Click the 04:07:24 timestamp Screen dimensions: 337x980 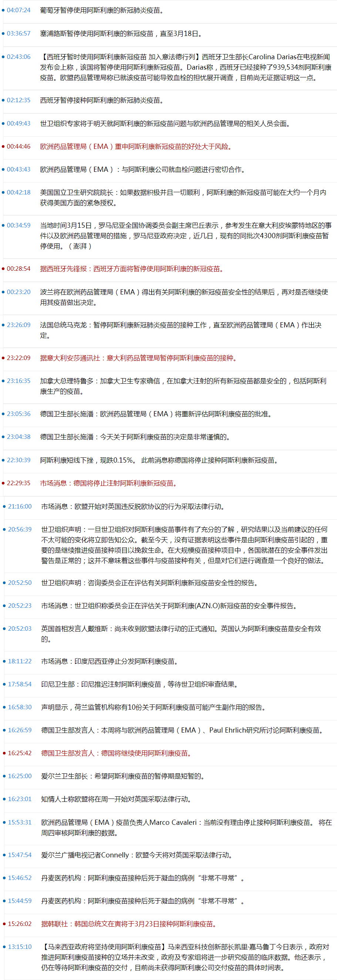tap(18, 10)
